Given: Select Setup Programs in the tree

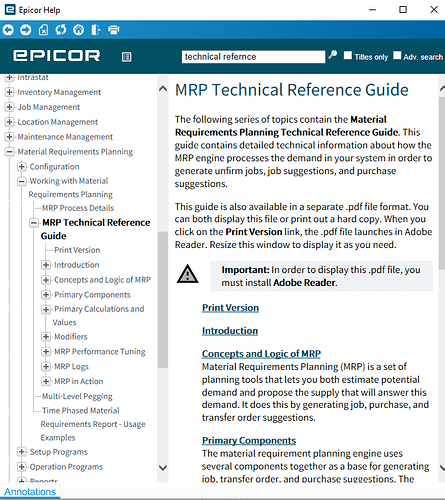Looking at the screenshot, I should tap(59, 452).
